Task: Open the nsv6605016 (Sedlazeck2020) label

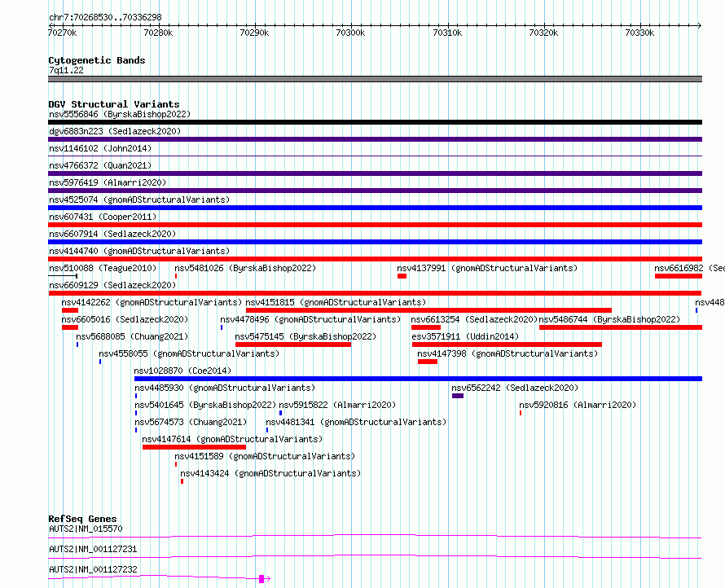Action: (125, 319)
